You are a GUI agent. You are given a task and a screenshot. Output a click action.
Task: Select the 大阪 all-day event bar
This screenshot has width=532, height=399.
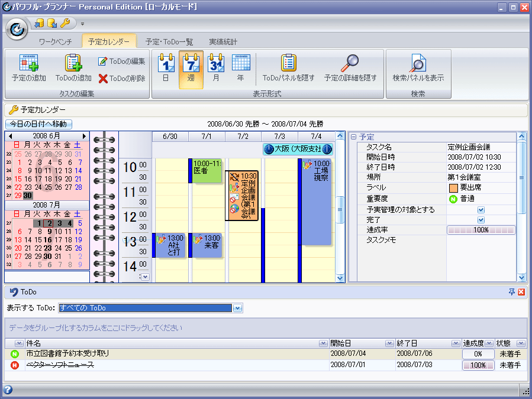coord(298,149)
